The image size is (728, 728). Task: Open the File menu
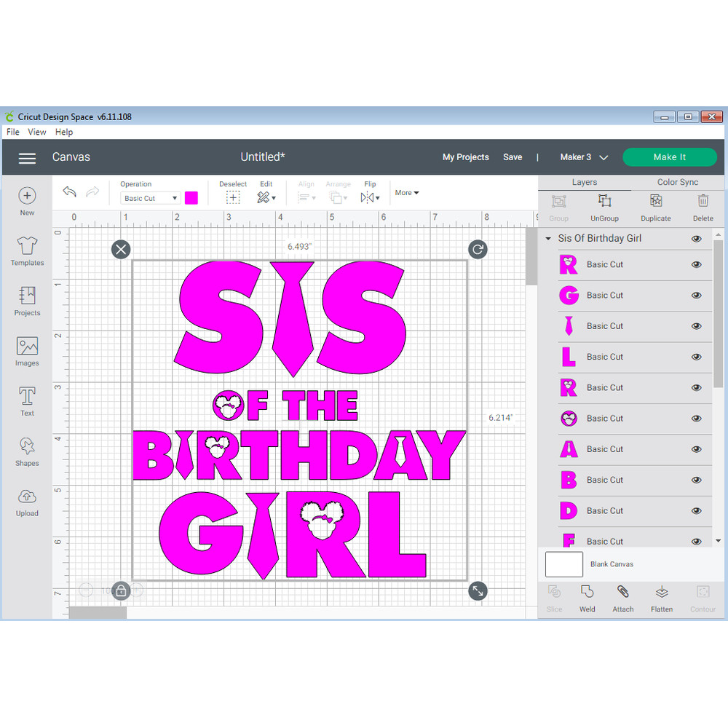click(12, 132)
